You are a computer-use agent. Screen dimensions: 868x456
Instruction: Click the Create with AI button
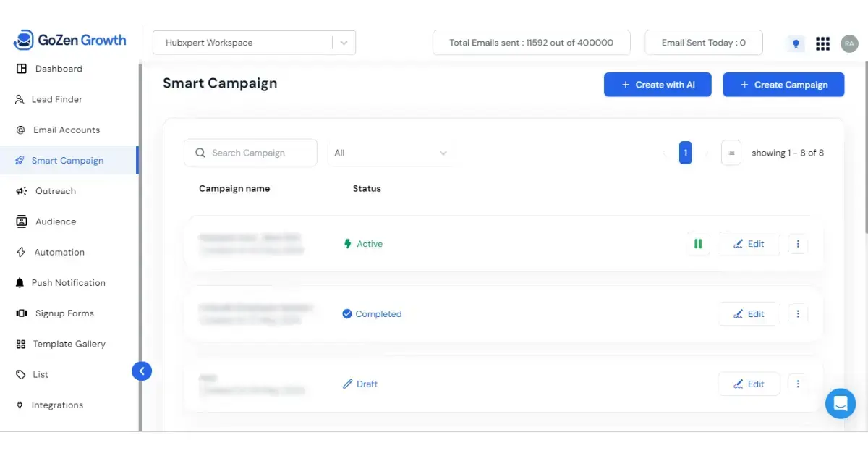pos(658,85)
